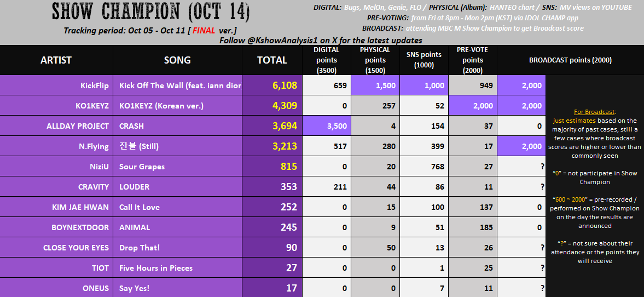Screen dimensions: 644x297
Task: Click the ARTIST column header
Action: 56,60
